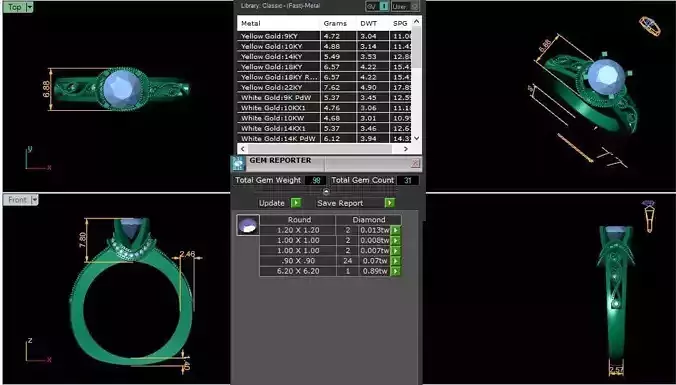Click the Gem Reporter tool icon

(239, 164)
